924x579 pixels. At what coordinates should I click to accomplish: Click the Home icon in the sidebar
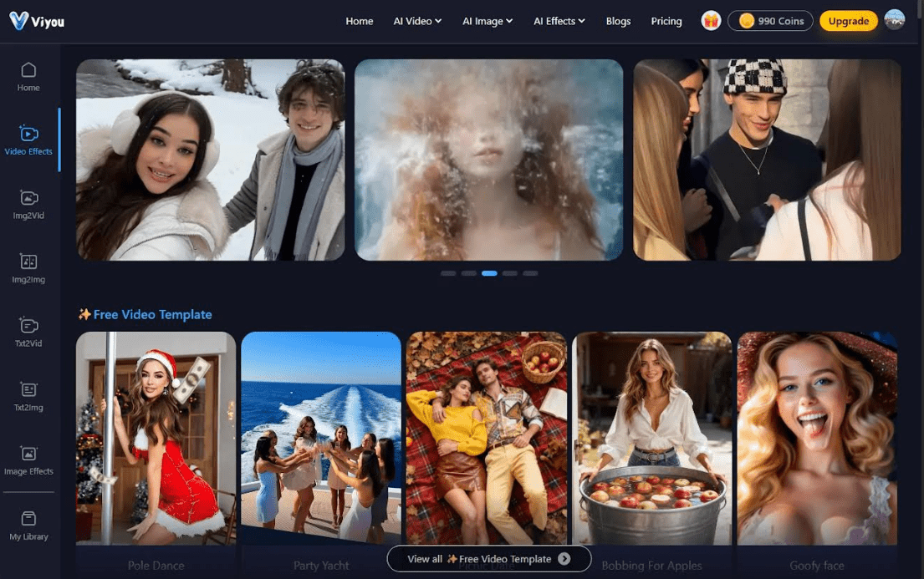[x=28, y=76]
